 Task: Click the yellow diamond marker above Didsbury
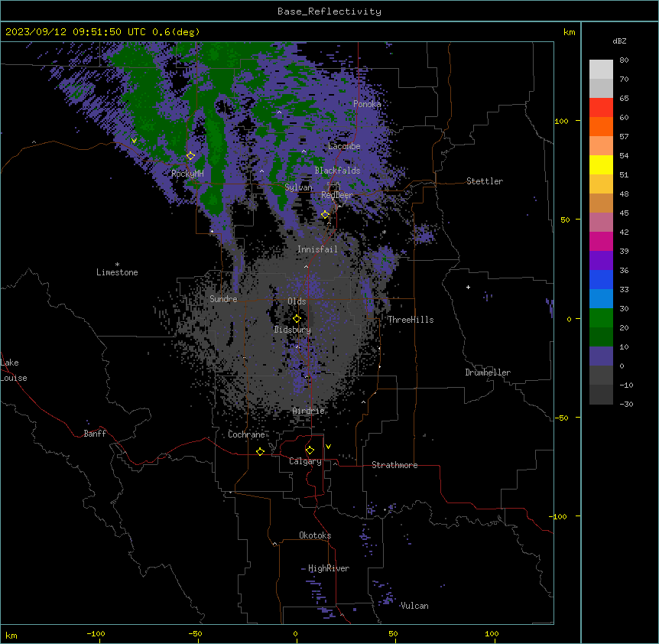(x=297, y=319)
